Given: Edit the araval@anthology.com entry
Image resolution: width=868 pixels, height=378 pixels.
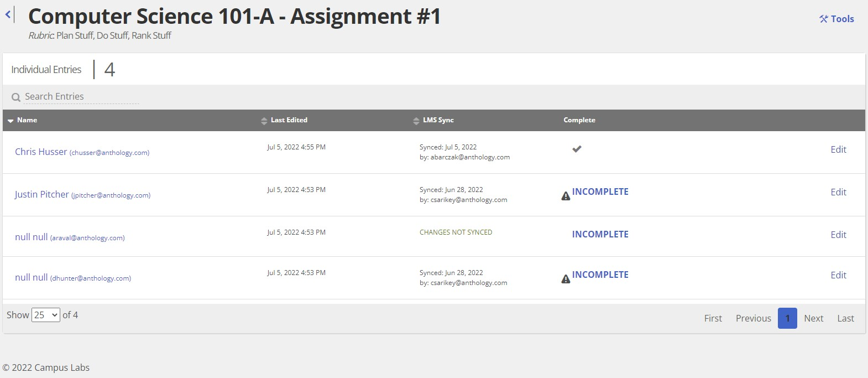Looking at the screenshot, I should tap(838, 235).
